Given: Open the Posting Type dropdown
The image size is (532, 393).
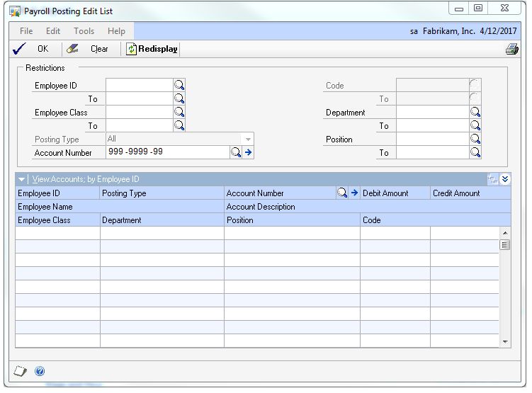Looking at the screenshot, I should pos(248,139).
